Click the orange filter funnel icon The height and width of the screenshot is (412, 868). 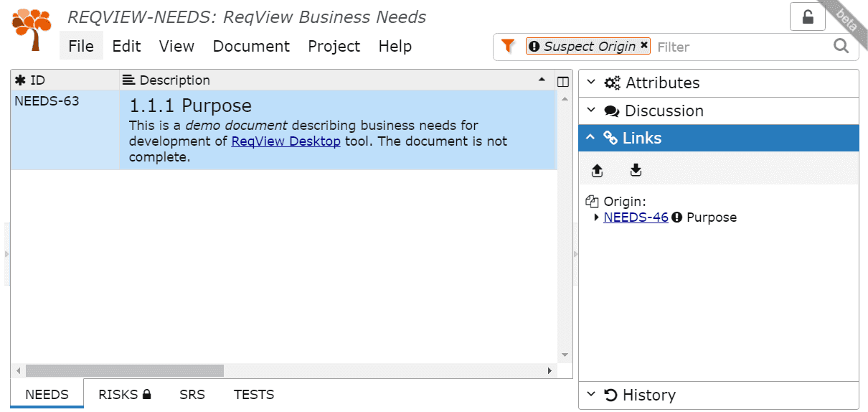pyautogui.click(x=508, y=46)
